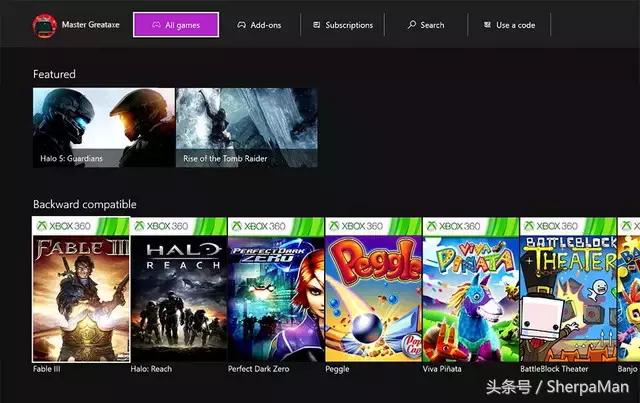The height and width of the screenshot is (403, 640).
Task: Switch to the Add-ons tab
Action: pos(259,25)
